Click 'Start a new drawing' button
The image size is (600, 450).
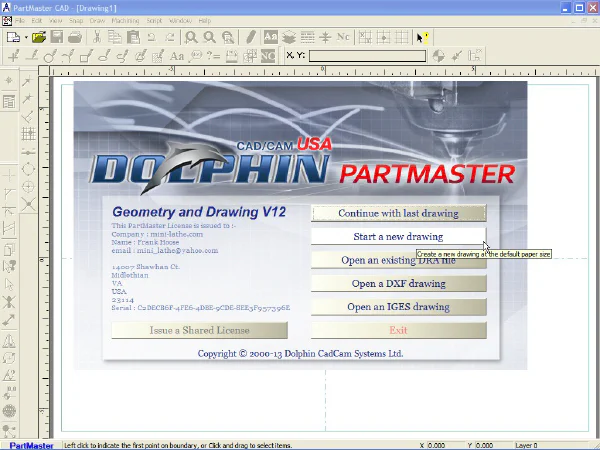tap(398, 236)
